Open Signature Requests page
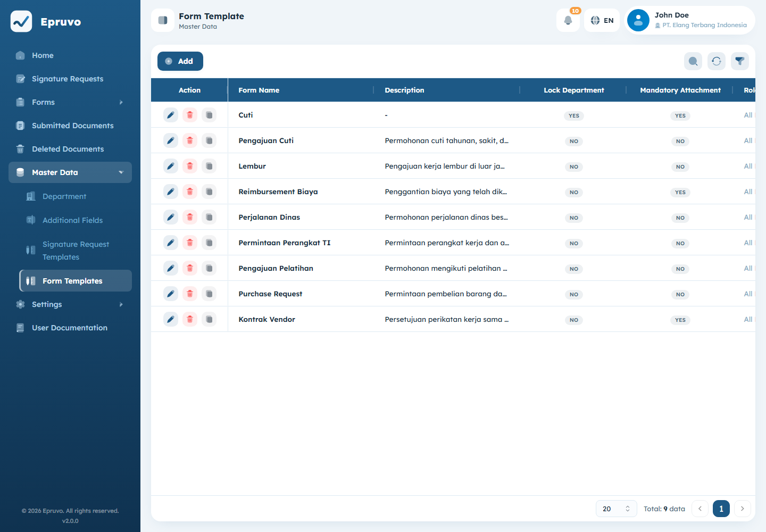 pyautogui.click(x=70, y=79)
